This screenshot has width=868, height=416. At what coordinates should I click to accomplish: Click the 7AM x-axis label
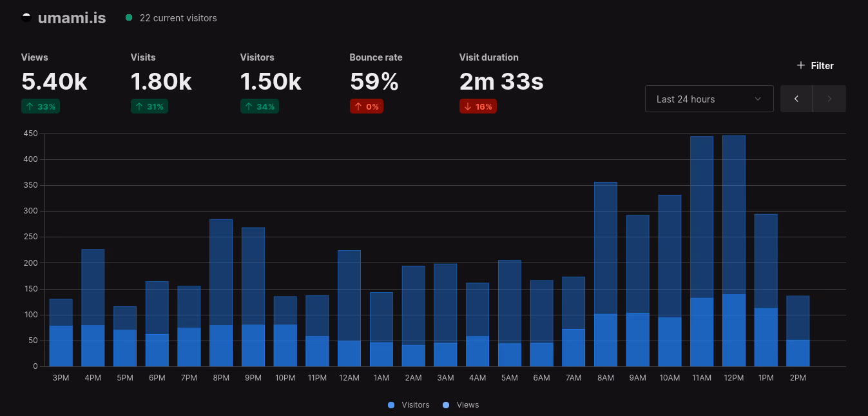click(x=574, y=378)
